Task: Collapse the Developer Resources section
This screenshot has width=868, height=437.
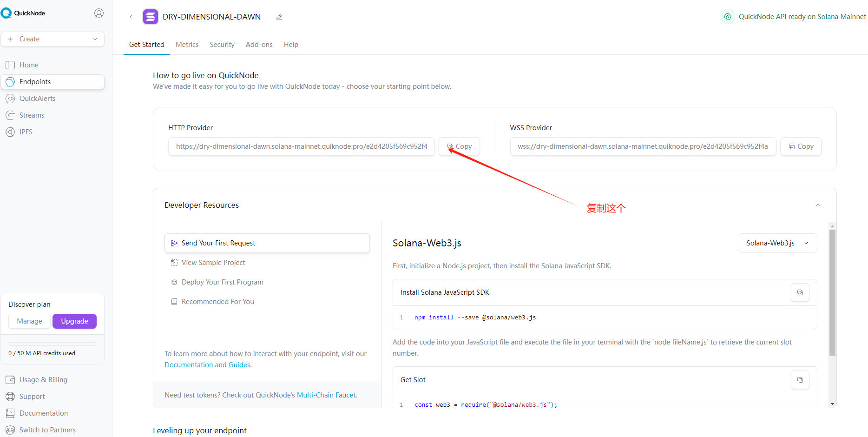Action: click(x=818, y=205)
